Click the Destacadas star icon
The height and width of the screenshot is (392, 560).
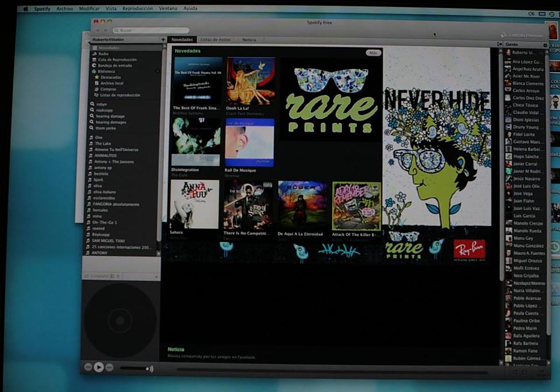[97, 77]
